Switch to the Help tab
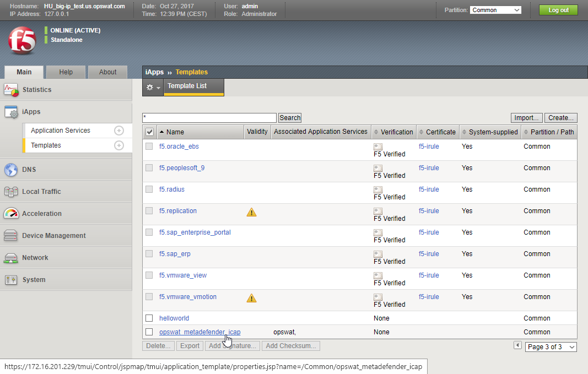 66,72
